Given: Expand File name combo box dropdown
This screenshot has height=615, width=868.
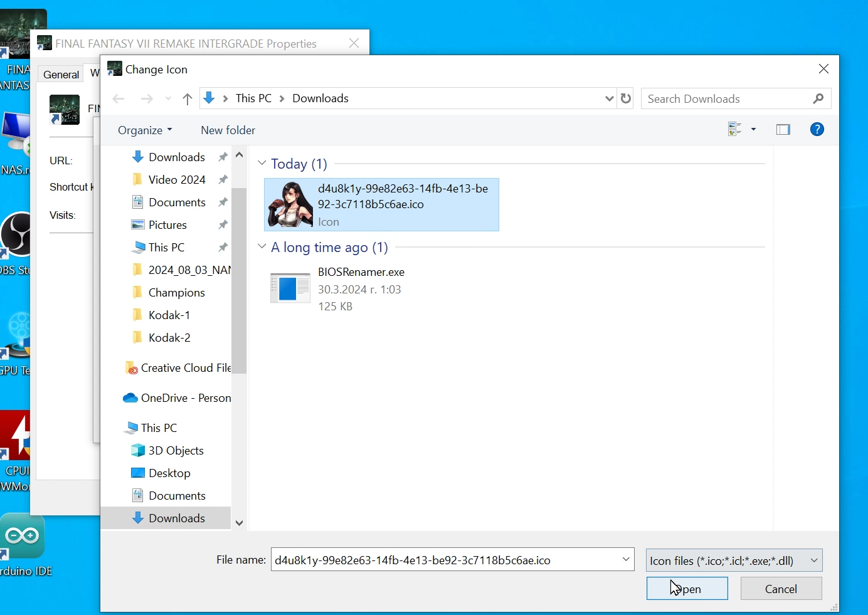Looking at the screenshot, I should click(x=626, y=559).
